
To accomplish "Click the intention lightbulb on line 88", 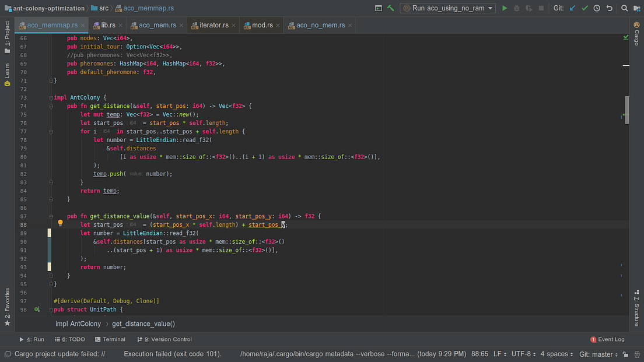I will click(60, 224).
